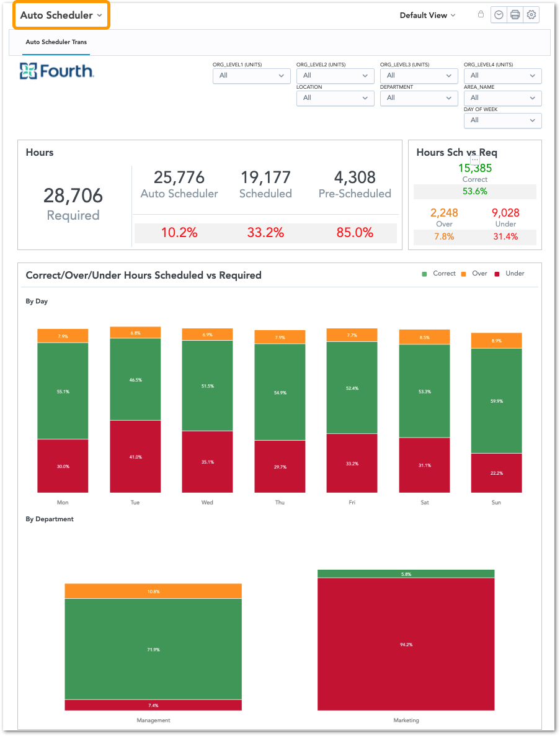Open the ORG_LEVEL1 (UNITS) filter dropdown
The width and height of the screenshot is (560, 736).
click(x=251, y=76)
